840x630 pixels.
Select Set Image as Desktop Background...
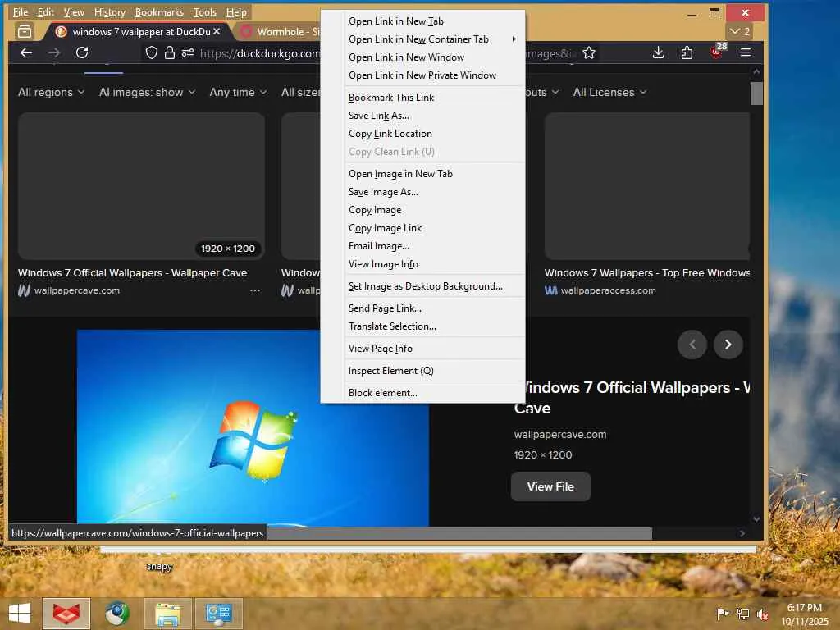point(435,286)
